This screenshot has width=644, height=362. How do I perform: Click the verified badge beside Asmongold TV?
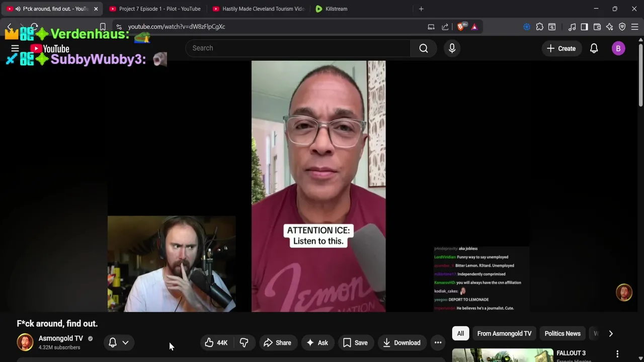[90, 339]
